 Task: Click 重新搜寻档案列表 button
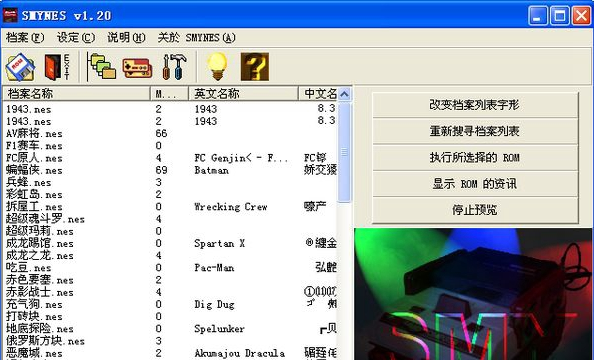tap(475, 131)
